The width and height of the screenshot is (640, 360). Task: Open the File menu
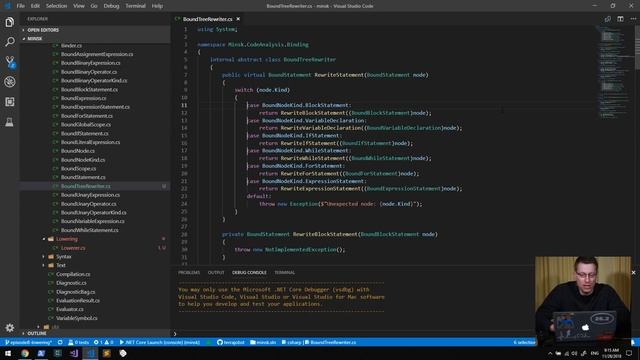coord(20,6)
